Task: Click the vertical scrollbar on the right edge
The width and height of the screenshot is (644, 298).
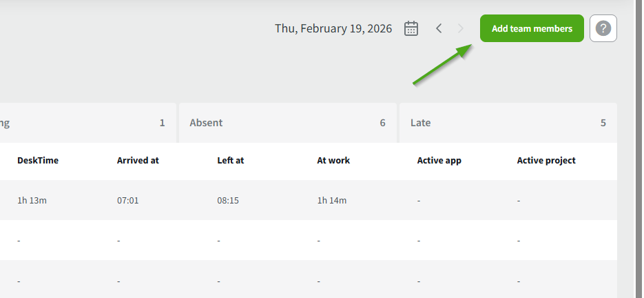Action: coord(638,149)
